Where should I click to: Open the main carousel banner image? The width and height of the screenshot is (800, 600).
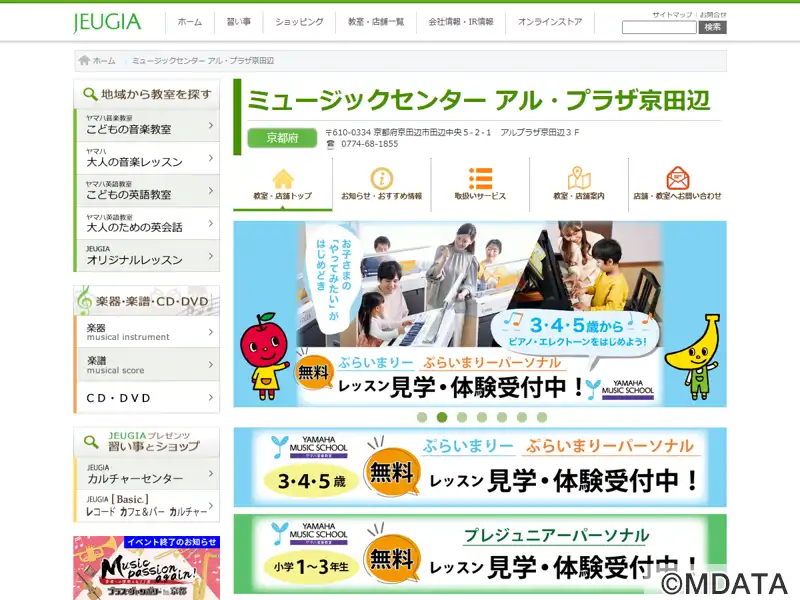click(480, 314)
